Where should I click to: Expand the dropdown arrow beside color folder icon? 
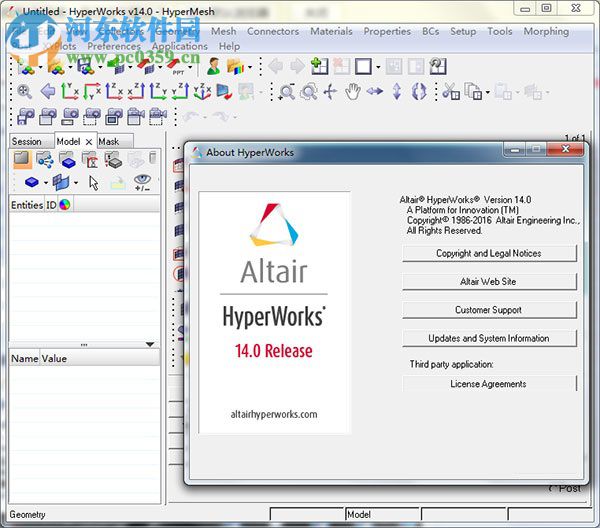point(250,68)
